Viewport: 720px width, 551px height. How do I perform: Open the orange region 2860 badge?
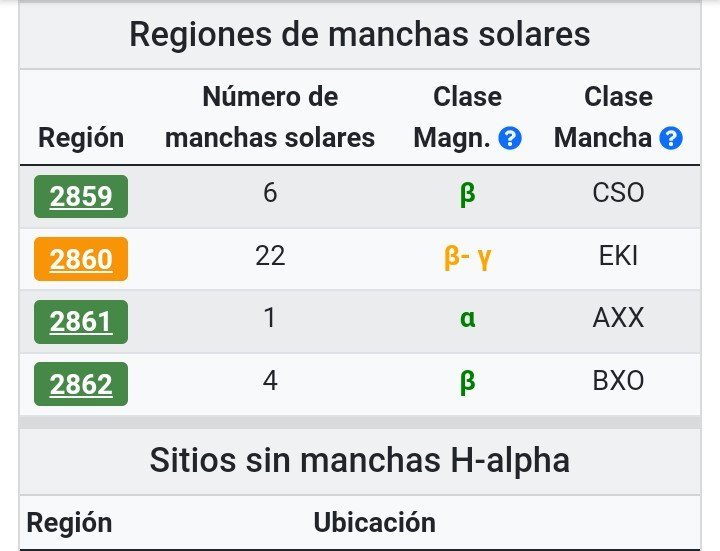(81, 258)
